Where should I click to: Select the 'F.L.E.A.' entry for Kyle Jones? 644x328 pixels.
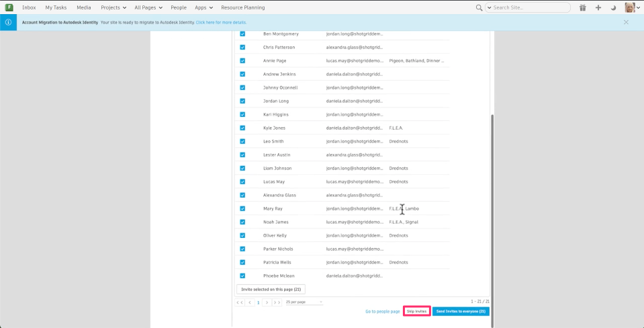click(396, 128)
